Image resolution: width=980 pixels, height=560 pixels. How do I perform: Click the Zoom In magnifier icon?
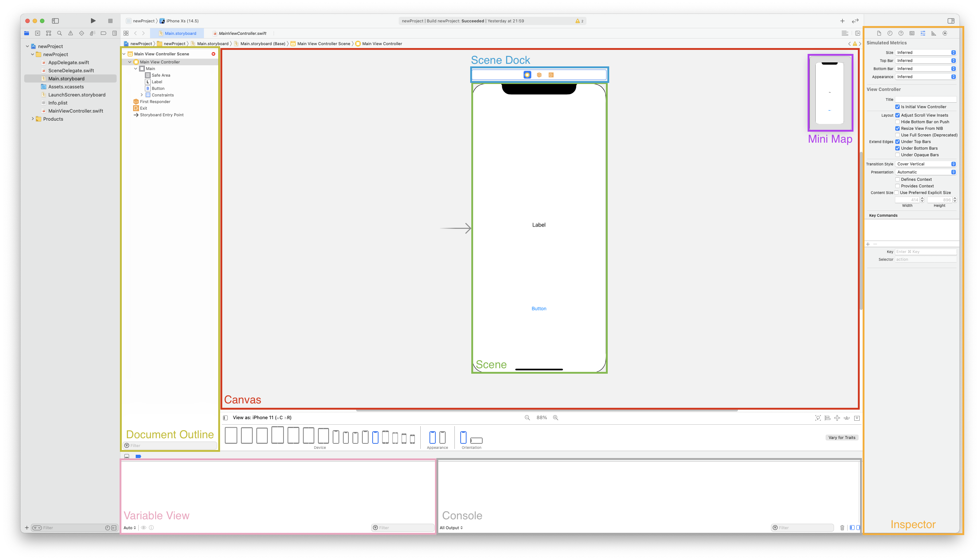click(555, 418)
